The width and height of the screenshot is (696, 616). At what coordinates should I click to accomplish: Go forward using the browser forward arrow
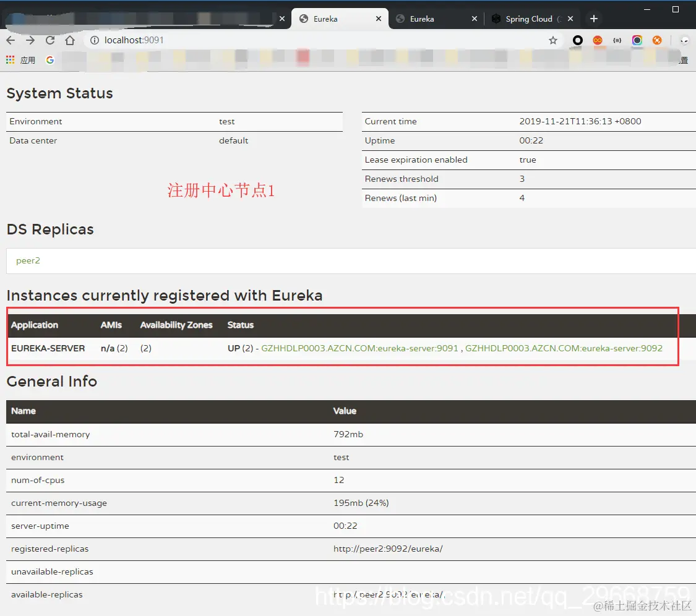[x=30, y=40]
